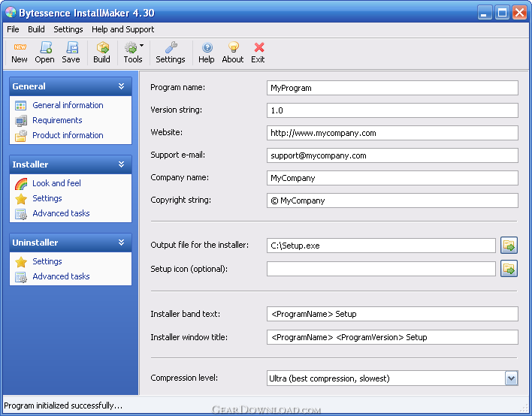Open the Tools dropdown arrow in toolbar

[x=142, y=47]
